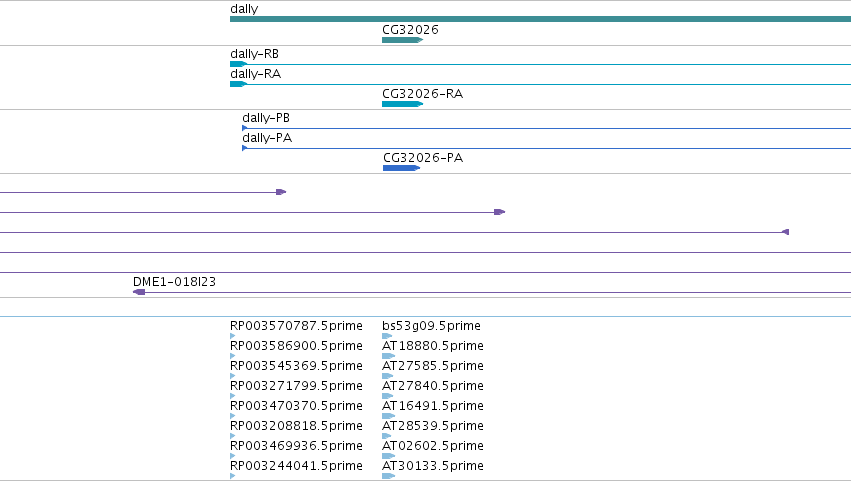This screenshot has width=851, height=481.
Task: Select the CG32026-RA transcript arrow
Action: pyautogui.click(x=402, y=104)
